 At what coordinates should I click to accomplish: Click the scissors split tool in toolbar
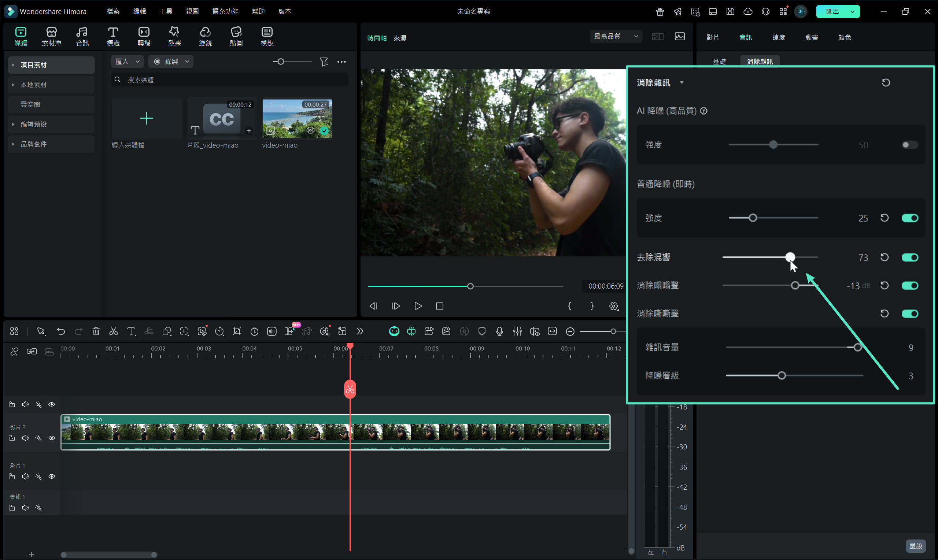point(113,331)
